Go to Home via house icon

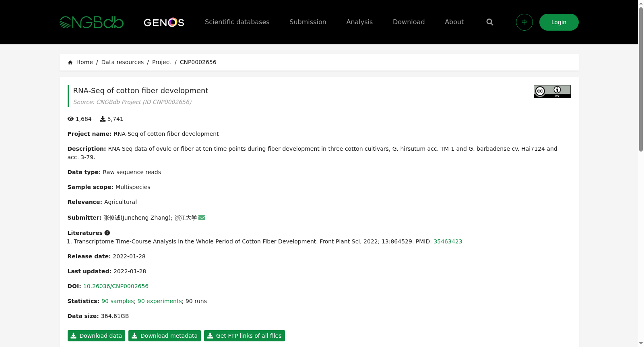point(70,62)
